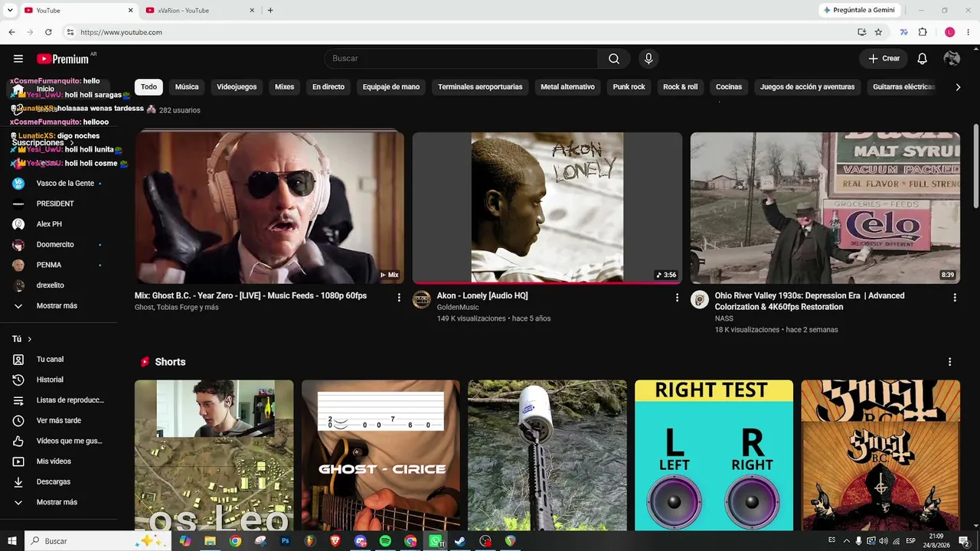The width and height of the screenshot is (980, 551).
Task: Click the Chrome address bar URL
Action: click(121, 32)
